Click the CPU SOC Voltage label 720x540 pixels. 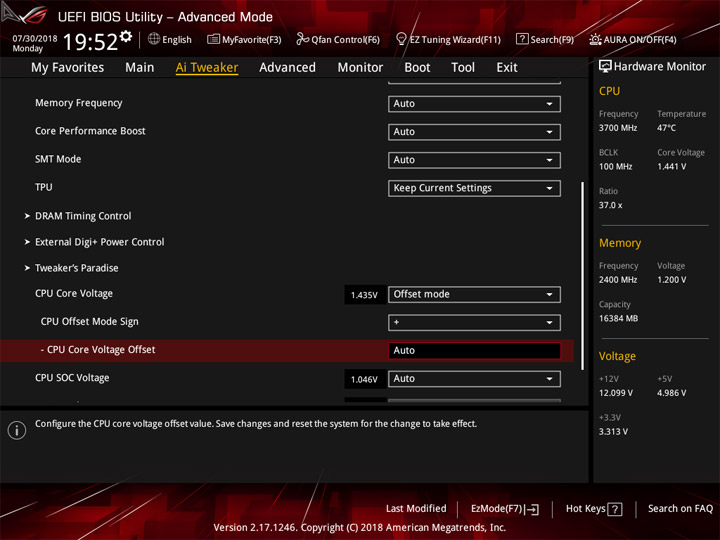pos(72,378)
